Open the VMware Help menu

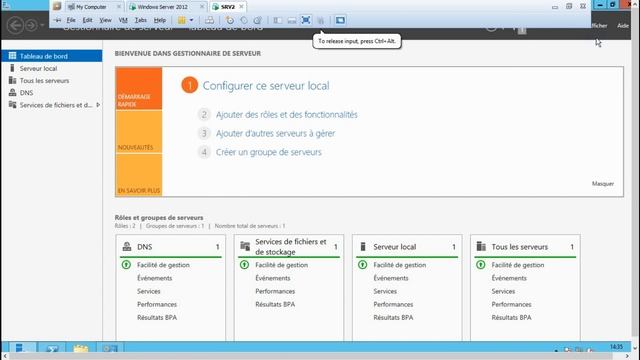pyautogui.click(x=160, y=20)
